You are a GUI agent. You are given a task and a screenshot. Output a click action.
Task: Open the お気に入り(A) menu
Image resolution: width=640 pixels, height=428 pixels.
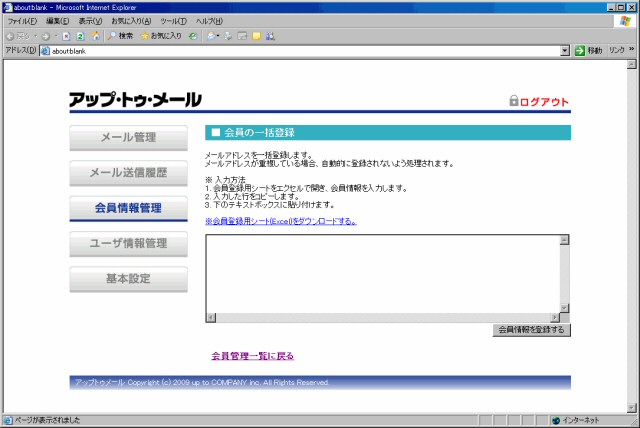pyautogui.click(x=131, y=21)
